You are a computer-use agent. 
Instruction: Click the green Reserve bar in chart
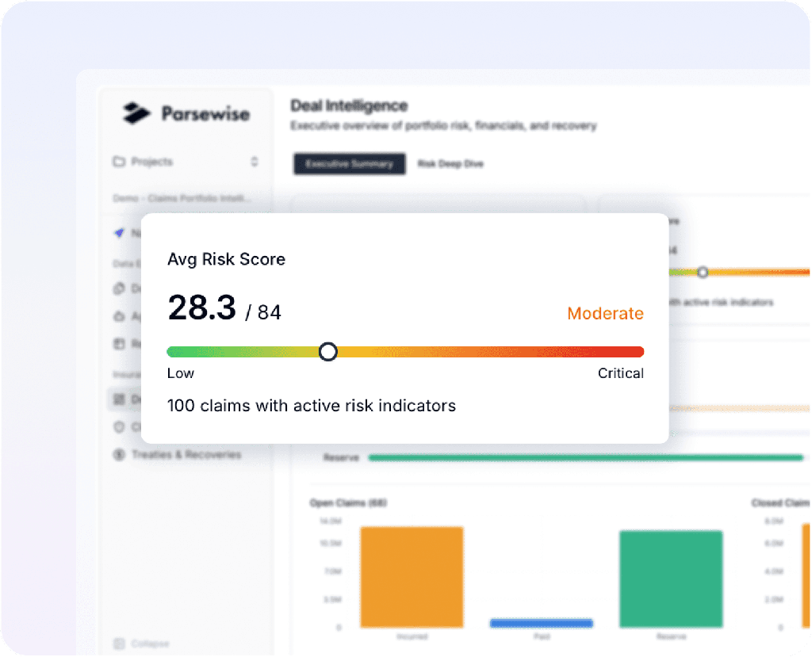click(x=671, y=579)
